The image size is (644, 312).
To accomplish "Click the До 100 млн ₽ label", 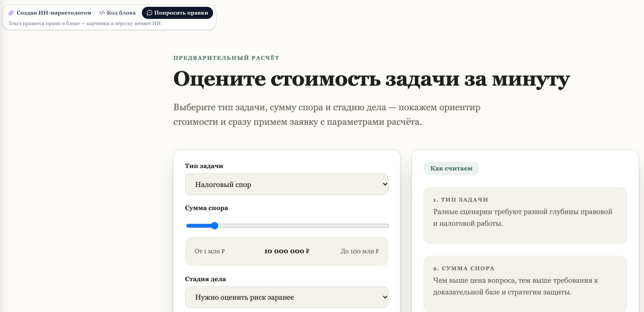I will pos(360,251).
